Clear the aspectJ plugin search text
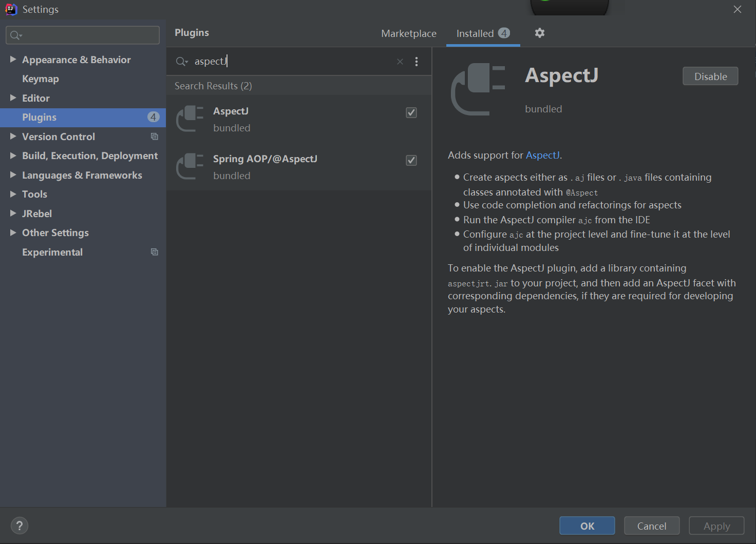Image resolution: width=756 pixels, height=544 pixels. pos(400,62)
